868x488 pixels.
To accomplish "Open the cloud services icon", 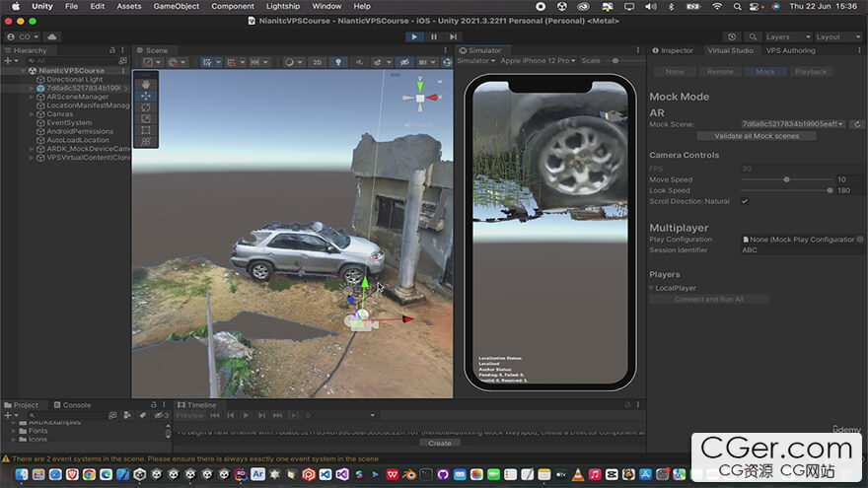I will pyautogui.click(x=52, y=36).
